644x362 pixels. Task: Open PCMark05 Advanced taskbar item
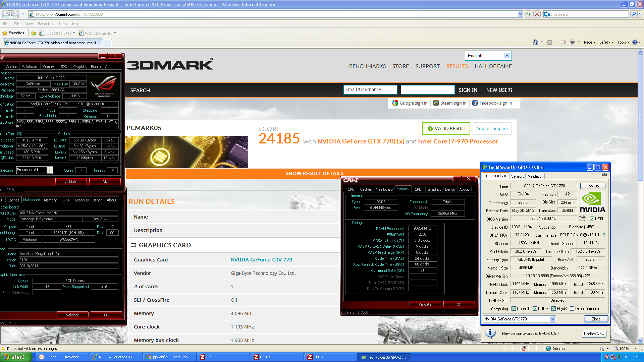[x=62, y=357]
